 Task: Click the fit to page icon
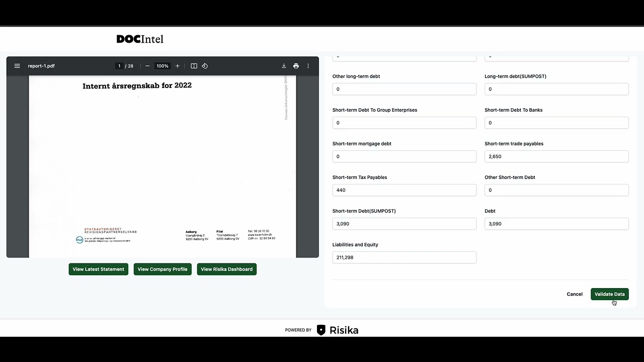coord(194,66)
